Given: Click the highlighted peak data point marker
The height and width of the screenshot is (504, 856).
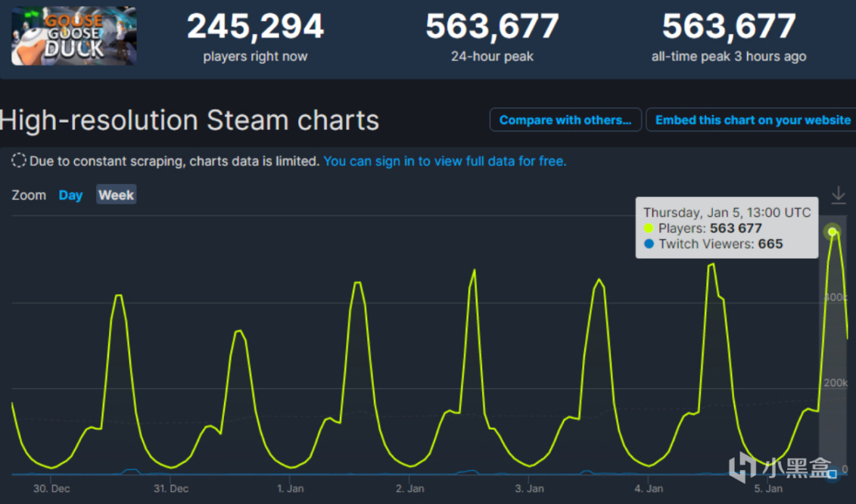Looking at the screenshot, I should [x=833, y=232].
